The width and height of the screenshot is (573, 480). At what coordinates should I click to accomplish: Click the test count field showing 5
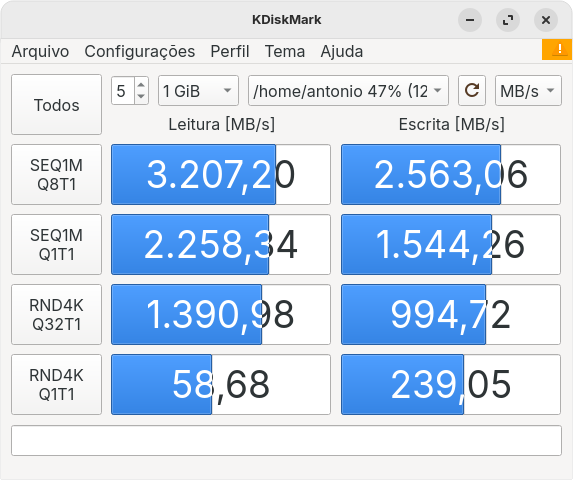point(123,91)
